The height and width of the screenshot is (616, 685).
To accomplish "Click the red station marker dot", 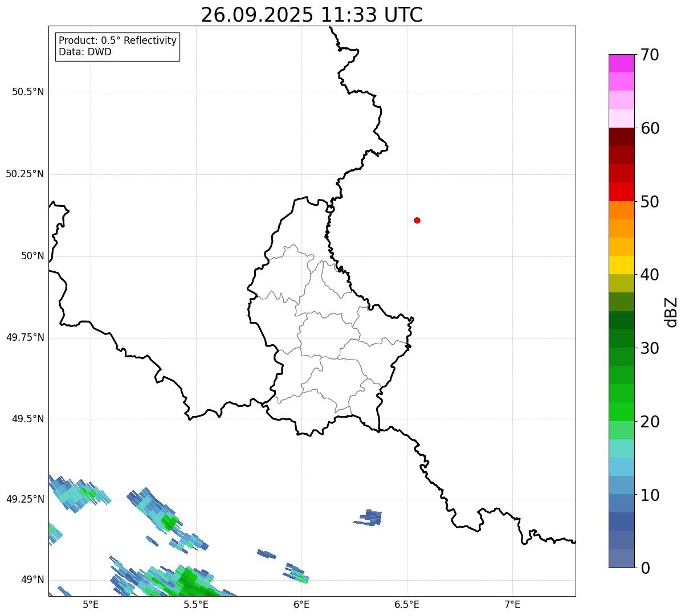I will pos(417,220).
